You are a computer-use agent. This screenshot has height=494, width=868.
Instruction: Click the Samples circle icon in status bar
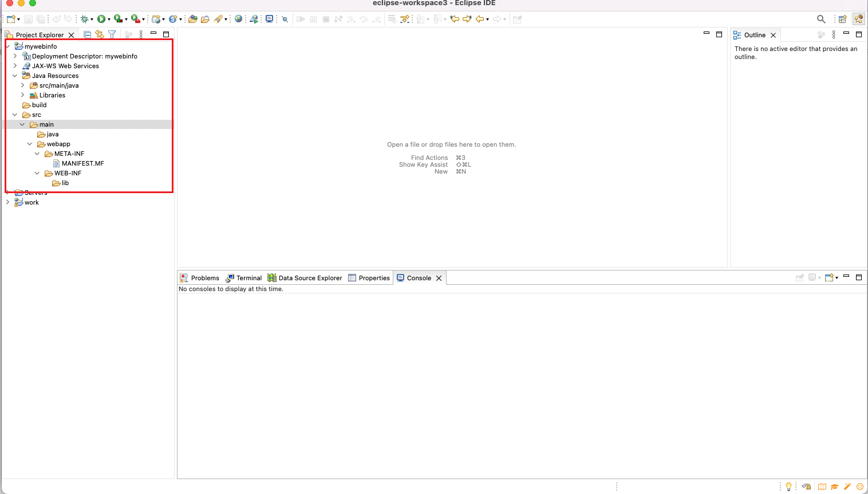click(x=859, y=487)
